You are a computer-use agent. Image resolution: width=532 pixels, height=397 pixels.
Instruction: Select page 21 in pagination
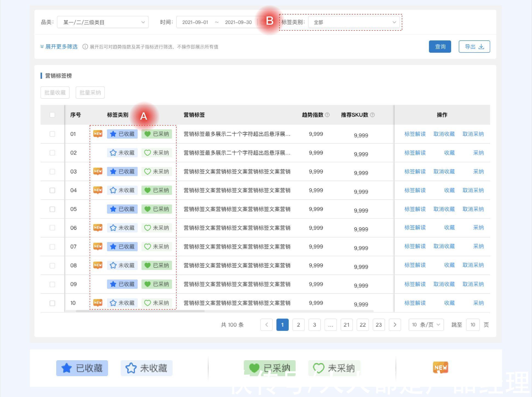(x=347, y=325)
